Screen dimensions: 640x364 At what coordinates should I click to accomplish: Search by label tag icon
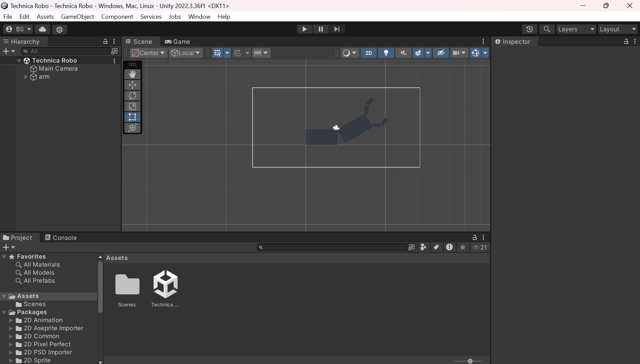436,247
